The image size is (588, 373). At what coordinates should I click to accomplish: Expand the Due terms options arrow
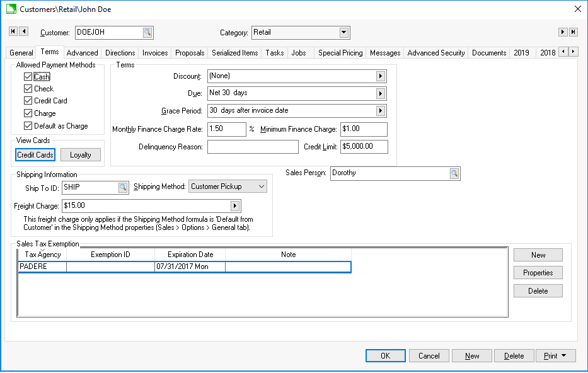pyautogui.click(x=381, y=93)
